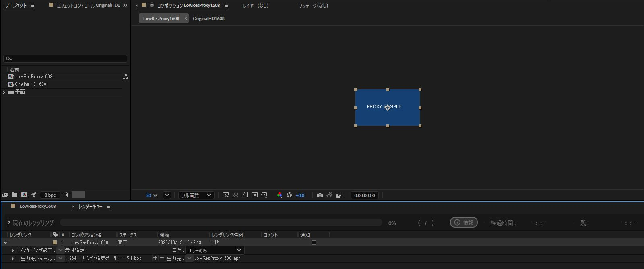Close the Composition panel tab

(137, 6)
